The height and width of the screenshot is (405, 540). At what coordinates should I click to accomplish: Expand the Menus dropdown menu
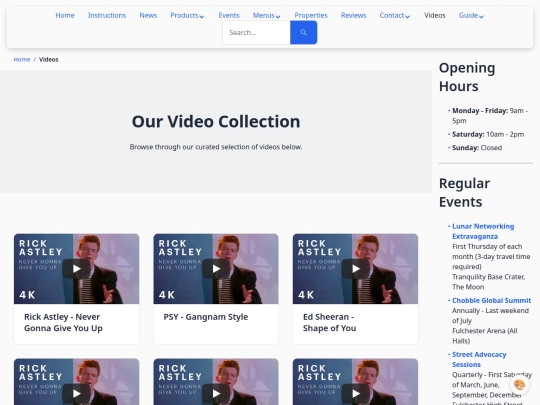(x=266, y=15)
